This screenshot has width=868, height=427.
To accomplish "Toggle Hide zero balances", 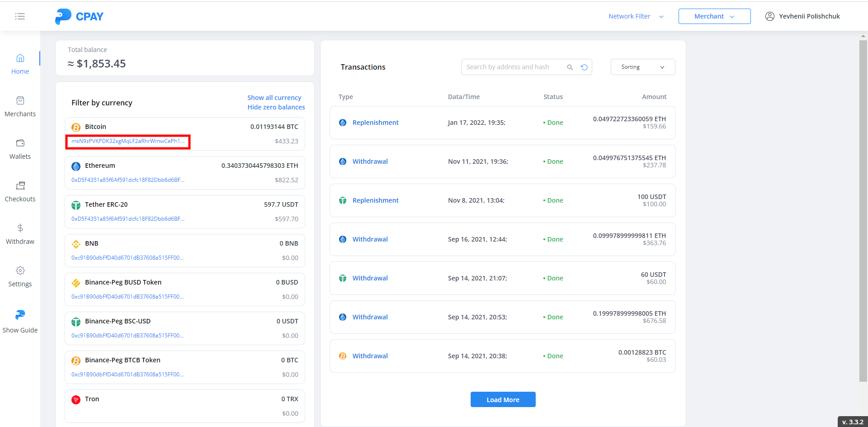I will 276,107.
